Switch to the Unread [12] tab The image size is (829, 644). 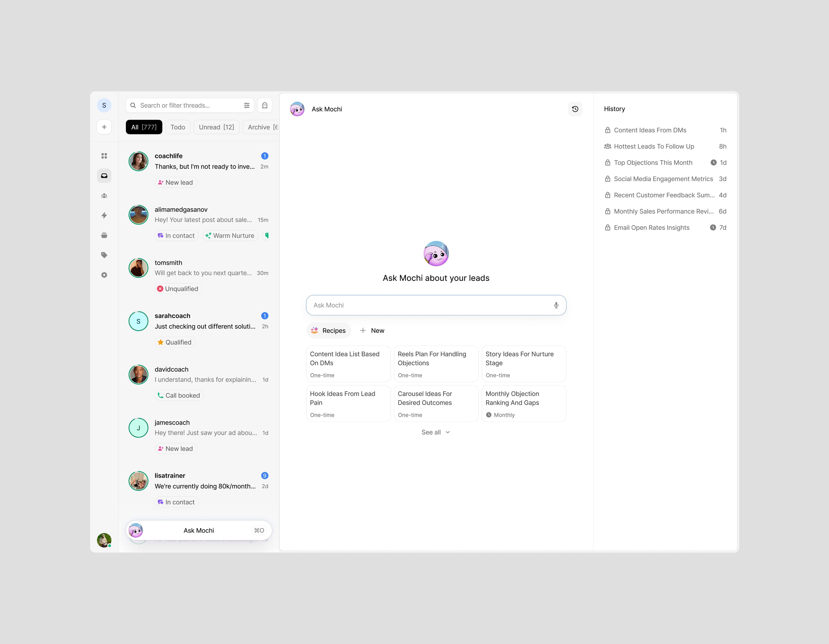[x=216, y=127]
